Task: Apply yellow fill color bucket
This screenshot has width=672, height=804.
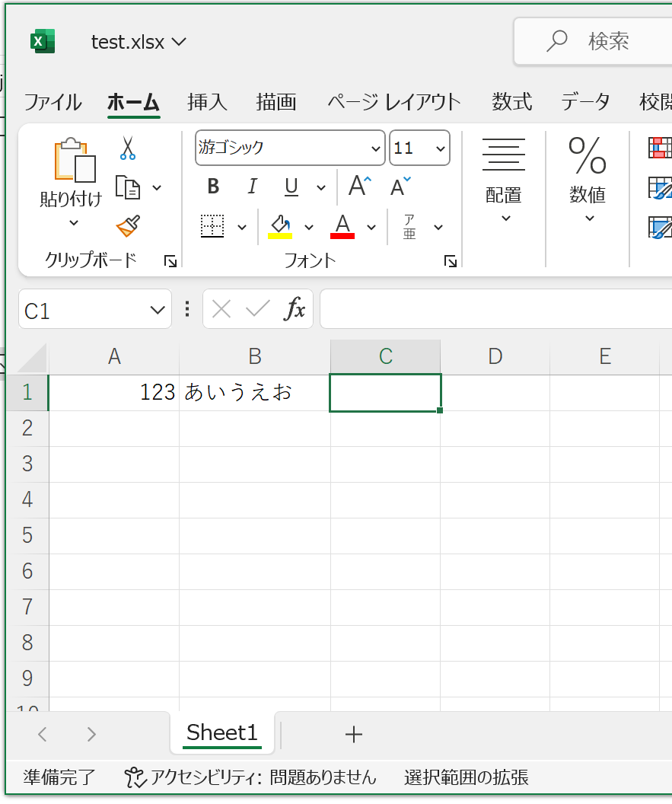Action: pos(280,226)
